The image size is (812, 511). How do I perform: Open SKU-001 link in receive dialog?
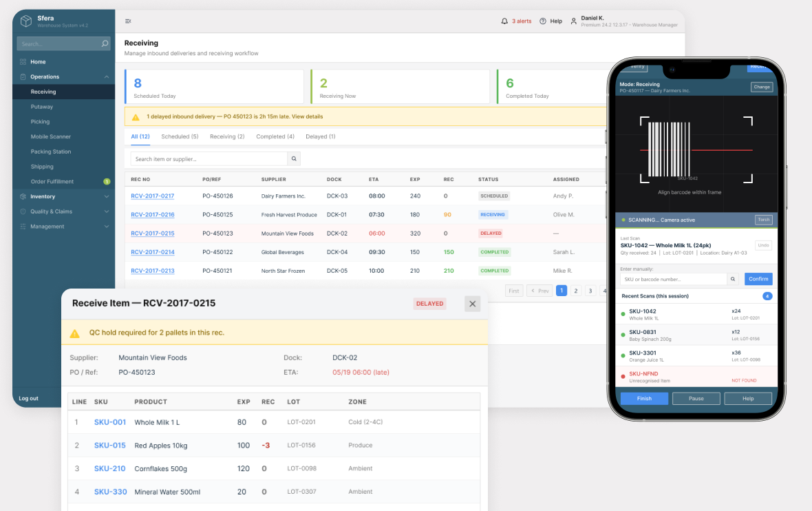(110, 422)
